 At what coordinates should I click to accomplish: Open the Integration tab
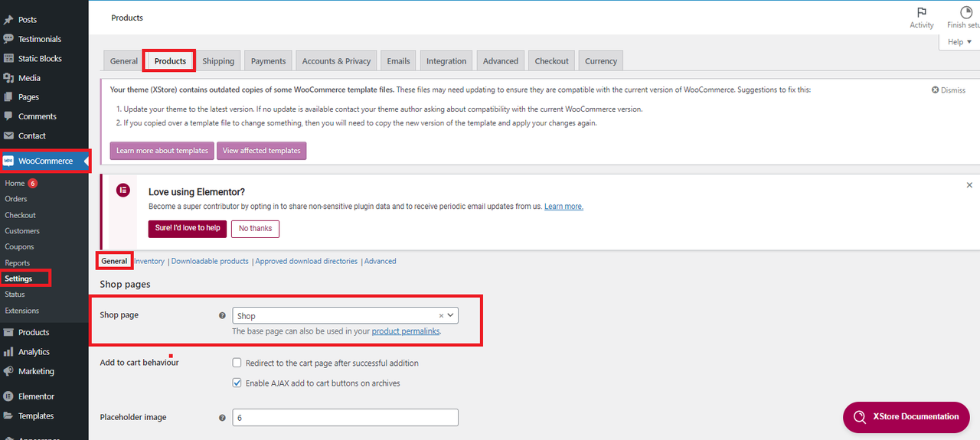tap(446, 61)
